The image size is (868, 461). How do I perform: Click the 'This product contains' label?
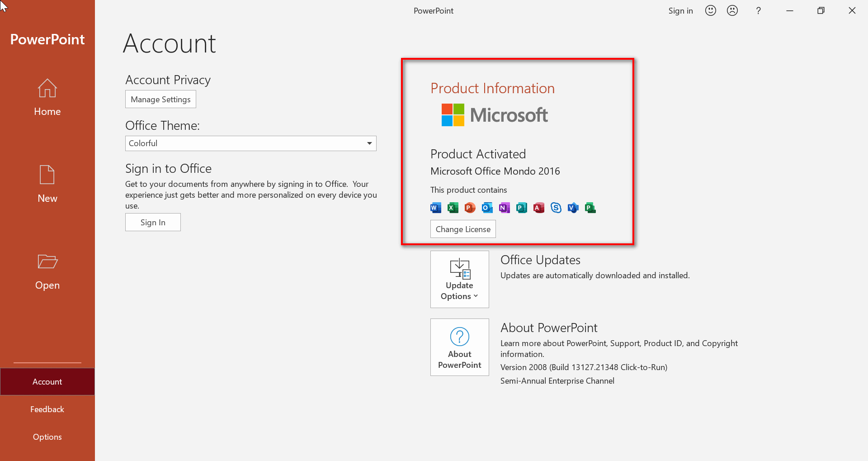pos(468,190)
